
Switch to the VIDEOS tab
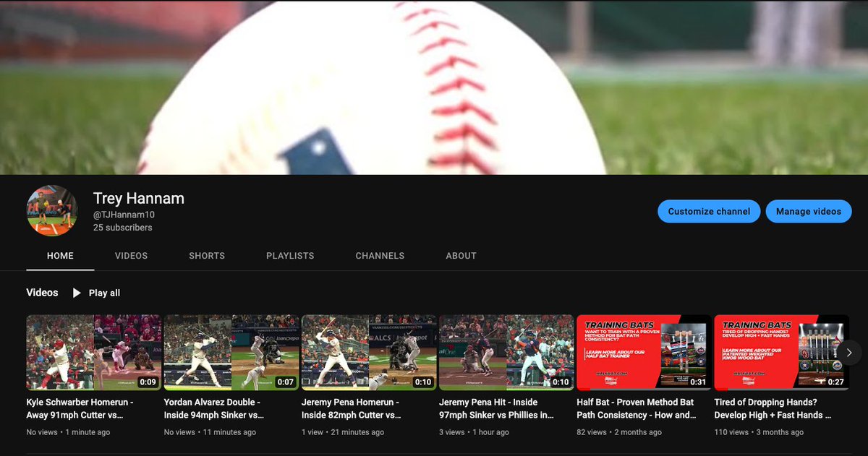(131, 255)
